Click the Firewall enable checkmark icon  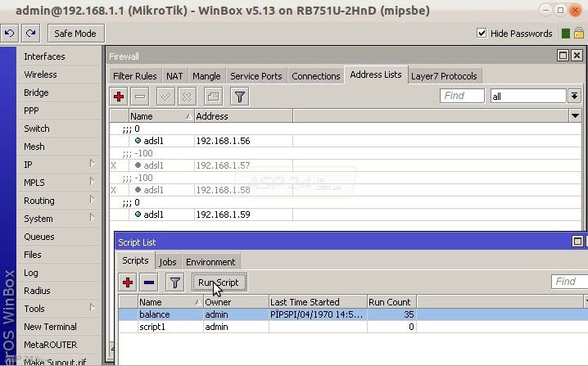165,97
